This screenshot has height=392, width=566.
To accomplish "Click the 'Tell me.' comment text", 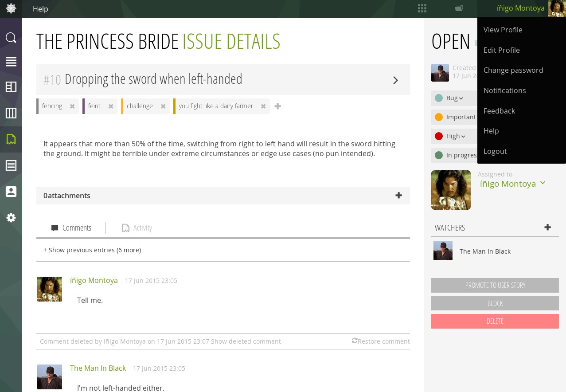I will pos(90,300).
